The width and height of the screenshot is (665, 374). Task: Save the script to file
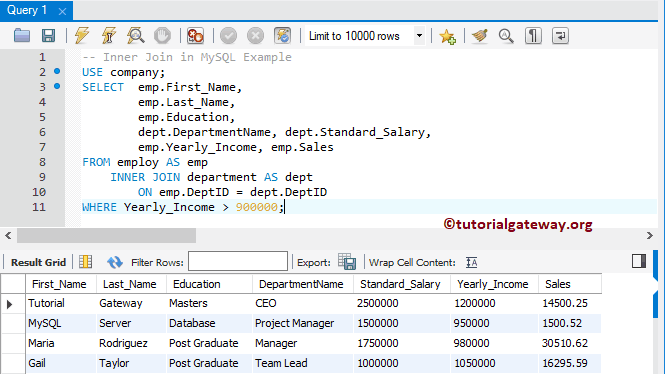(x=48, y=36)
